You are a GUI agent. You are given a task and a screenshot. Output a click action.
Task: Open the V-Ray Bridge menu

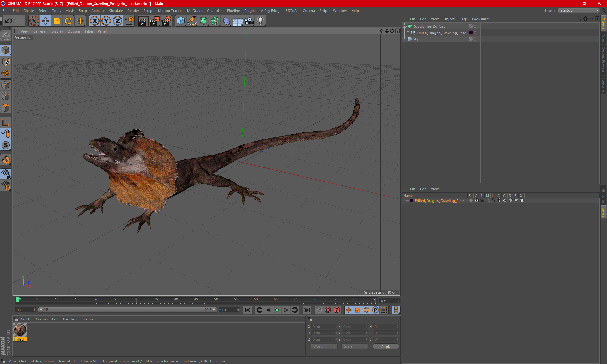pos(271,11)
